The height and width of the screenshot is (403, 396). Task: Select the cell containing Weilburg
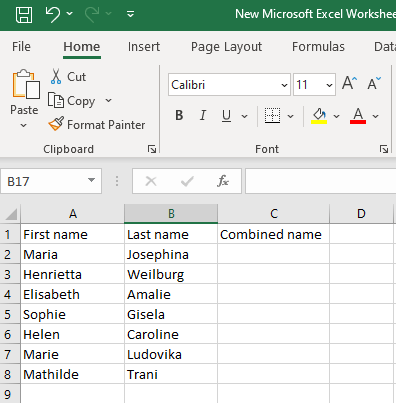tap(171, 274)
